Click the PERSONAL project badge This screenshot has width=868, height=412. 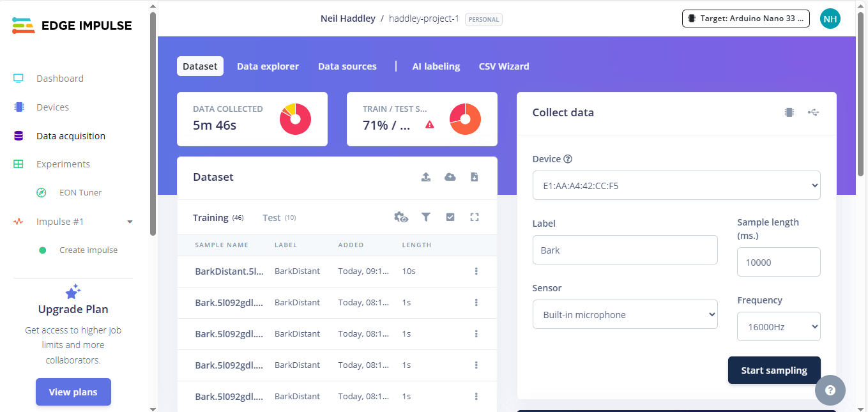pos(483,19)
